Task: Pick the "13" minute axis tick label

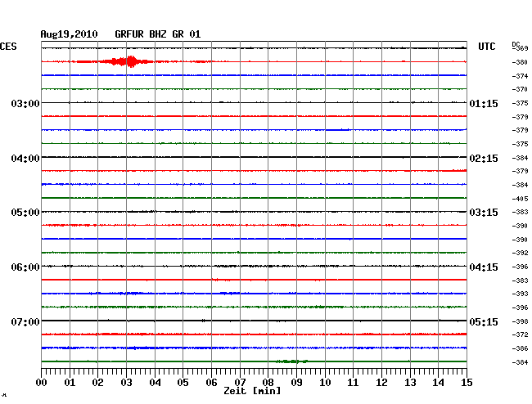Action: 410,383
